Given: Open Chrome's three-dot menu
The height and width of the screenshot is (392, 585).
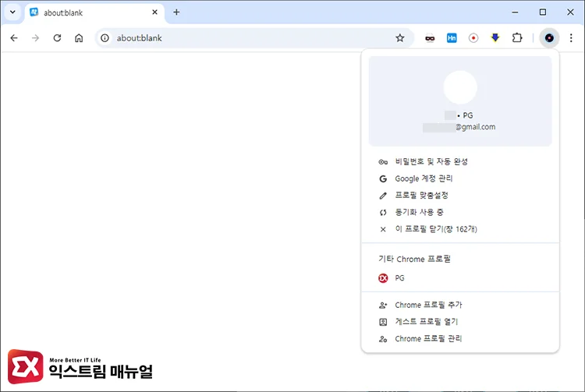Looking at the screenshot, I should click(x=571, y=38).
